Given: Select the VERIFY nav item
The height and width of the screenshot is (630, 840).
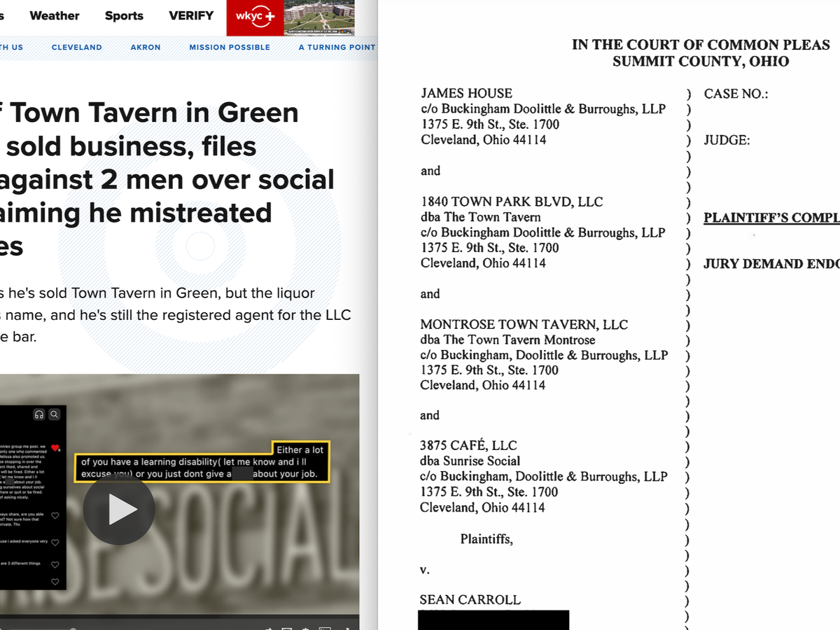Looking at the screenshot, I should click(191, 15).
